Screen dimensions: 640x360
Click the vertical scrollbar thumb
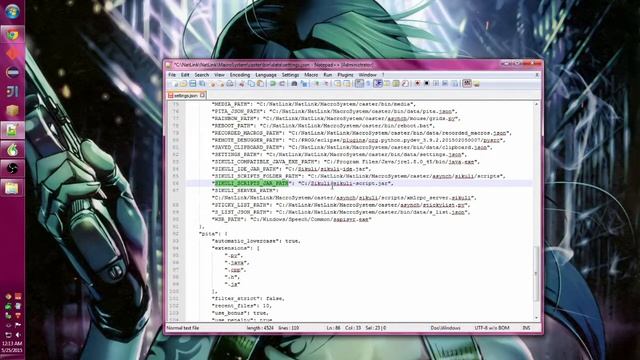(536, 273)
